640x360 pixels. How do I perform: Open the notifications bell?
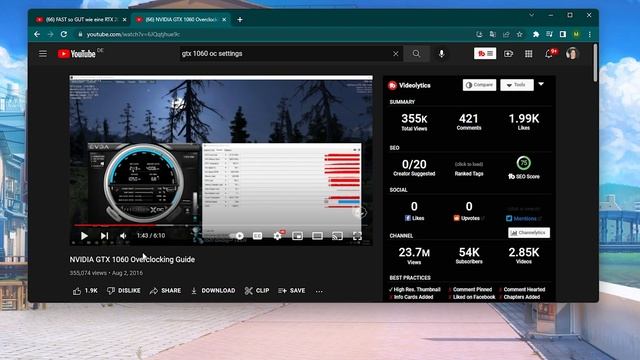(549, 53)
